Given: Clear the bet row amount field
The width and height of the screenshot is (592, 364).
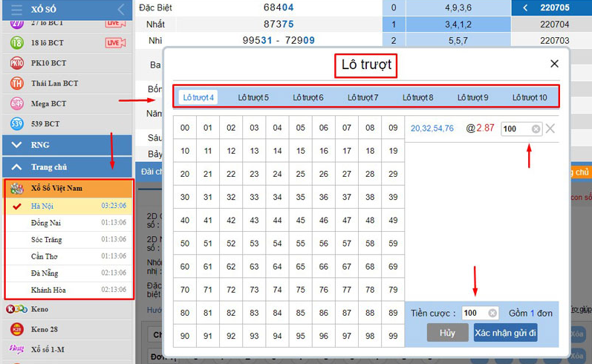Looking at the screenshot, I should (536, 129).
